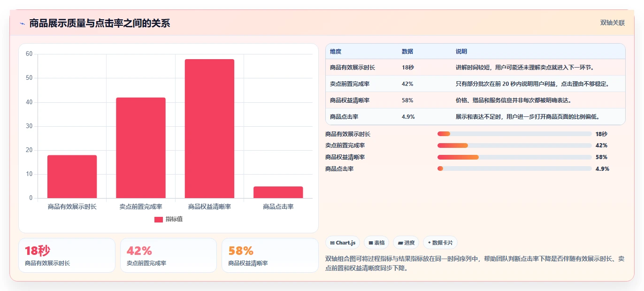Click the 商品点击率 table row label
Screen dimensions: 644x291
(x=344, y=117)
